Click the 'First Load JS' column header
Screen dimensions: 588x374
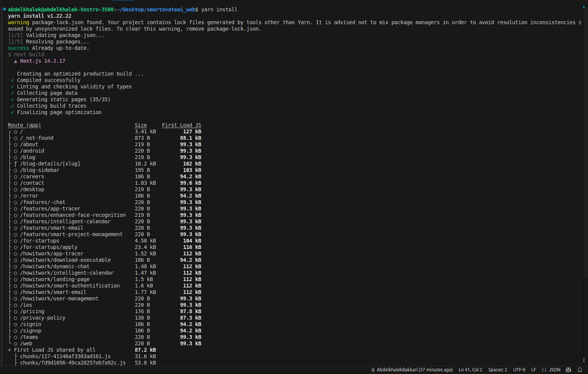[182, 125]
